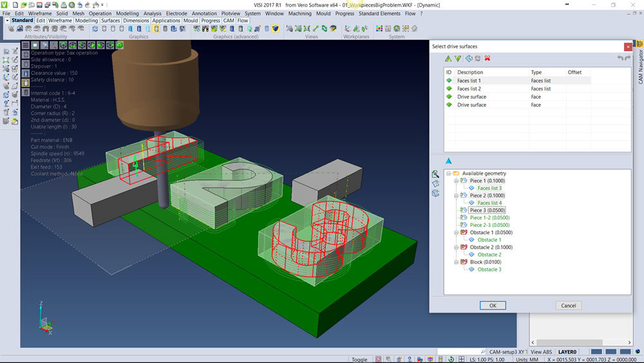Viewport: 644px width, 363px height.
Task: Collapse the Piece 1 (0.1000) tree node
Action: pos(456,181)
